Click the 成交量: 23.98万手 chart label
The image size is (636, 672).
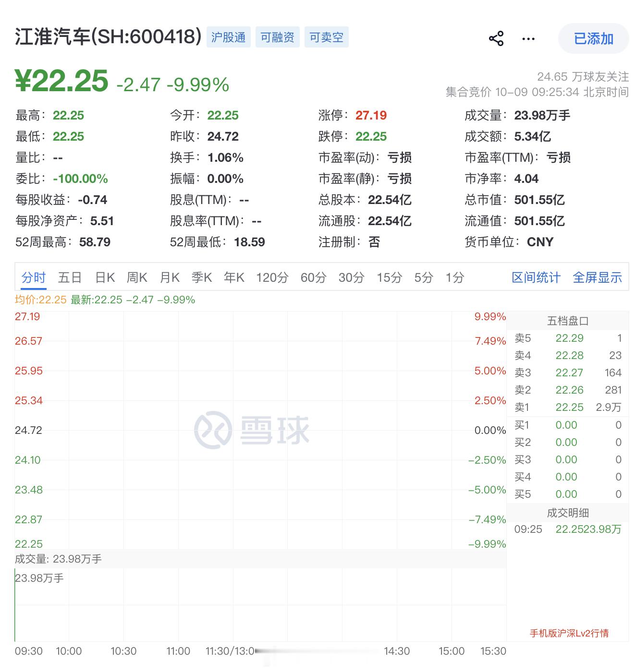click(58, 559)
